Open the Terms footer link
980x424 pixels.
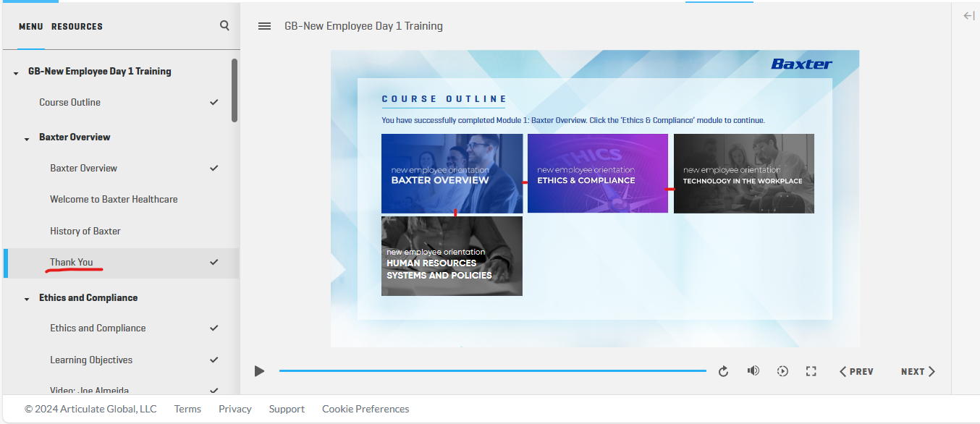[x=187, y=409]
